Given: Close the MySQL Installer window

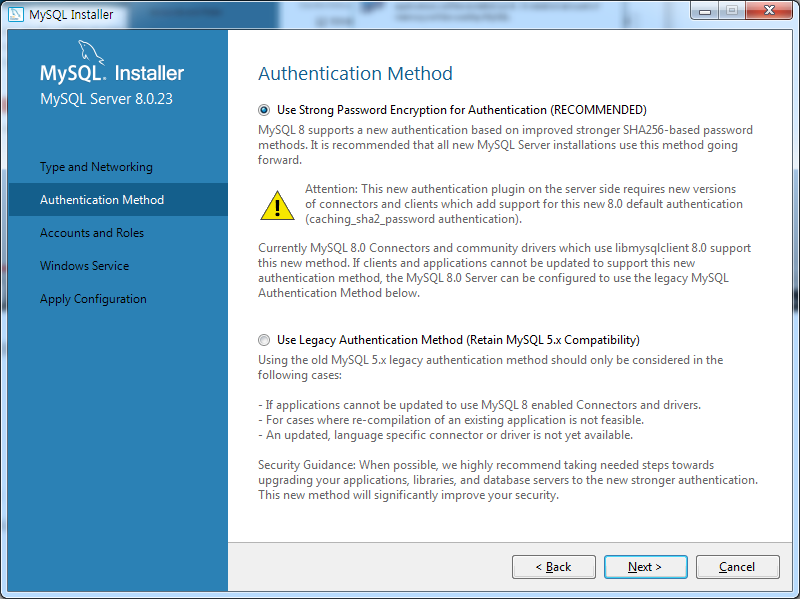Looking at the screenshot, I should [x=769, y=11].
